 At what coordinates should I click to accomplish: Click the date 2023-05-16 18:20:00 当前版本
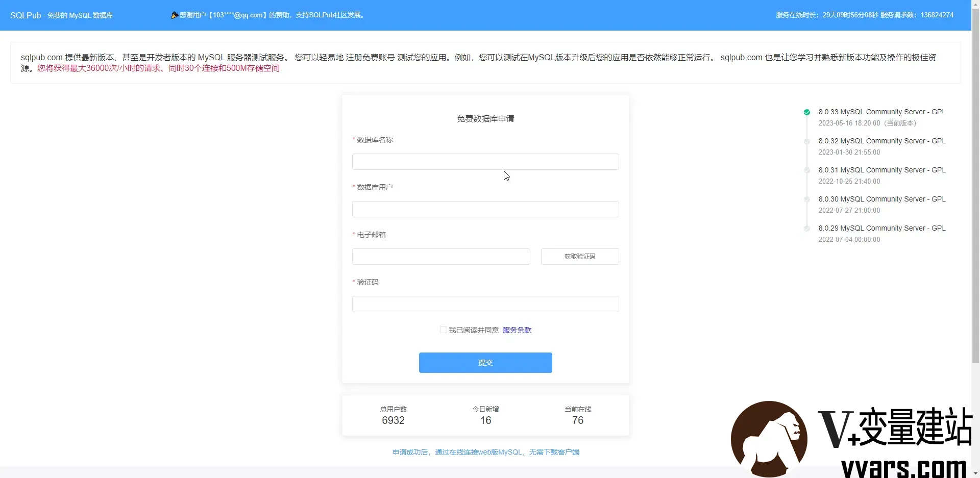(867, 123)
